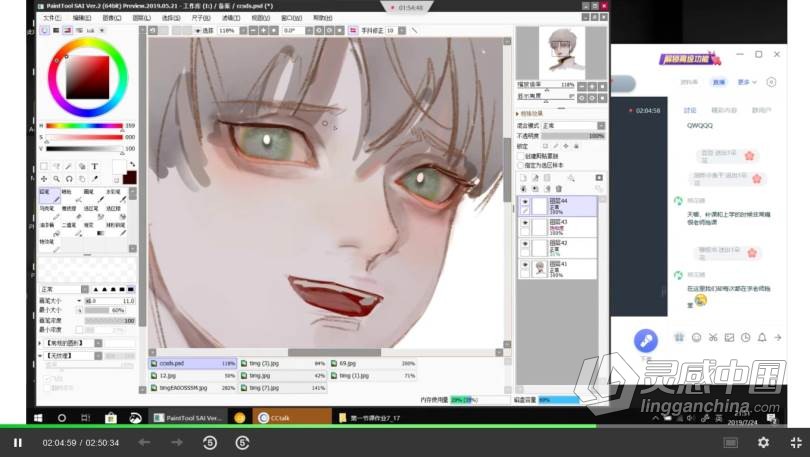Open the emoji picker in CCtalk
This screenshot has width=810, height=457.
(696, 337)
